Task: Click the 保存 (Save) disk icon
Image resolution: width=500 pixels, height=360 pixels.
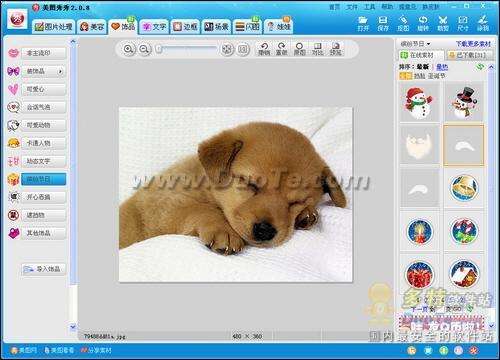Action: pos(383,23)
